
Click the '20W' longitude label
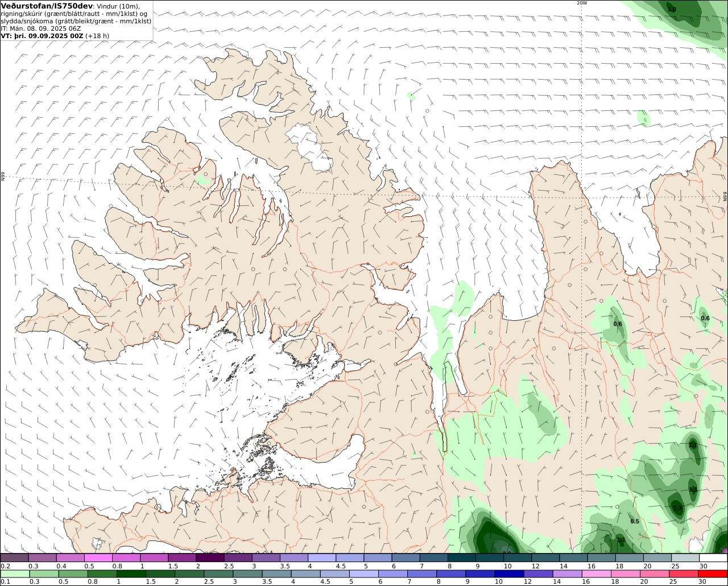pyautogui.click(x=581, y=3)
